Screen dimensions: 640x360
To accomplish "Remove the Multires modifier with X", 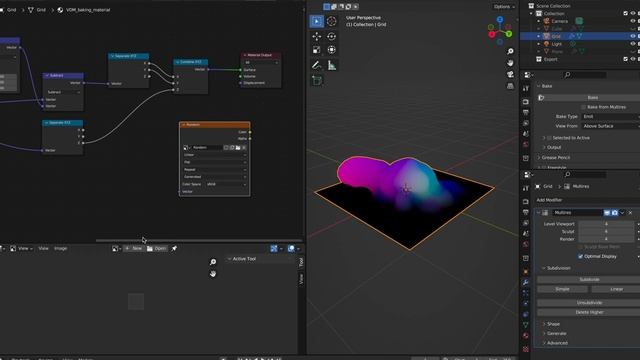I will point(630,213).
